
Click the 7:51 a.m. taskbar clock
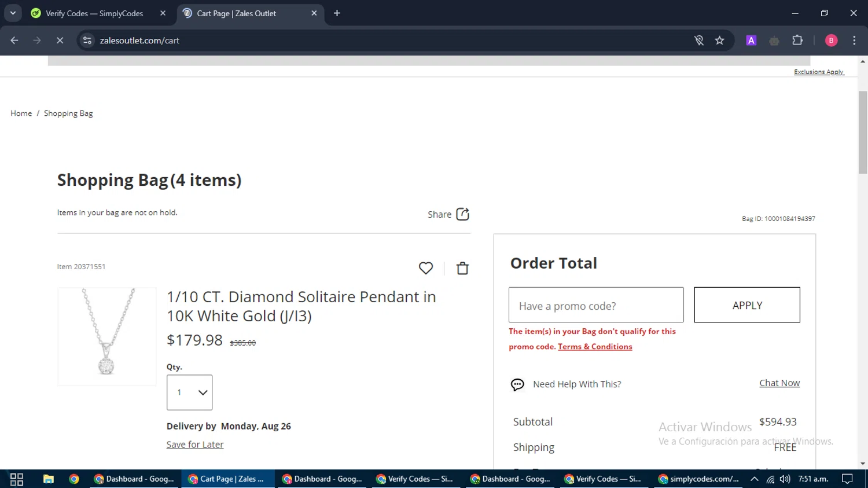(813, 479)
